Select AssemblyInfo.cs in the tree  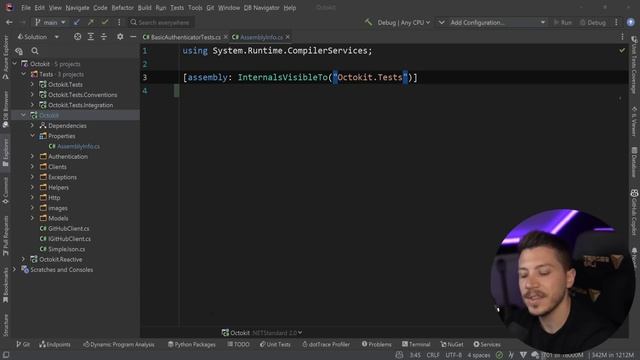click(x=78, y=146)
